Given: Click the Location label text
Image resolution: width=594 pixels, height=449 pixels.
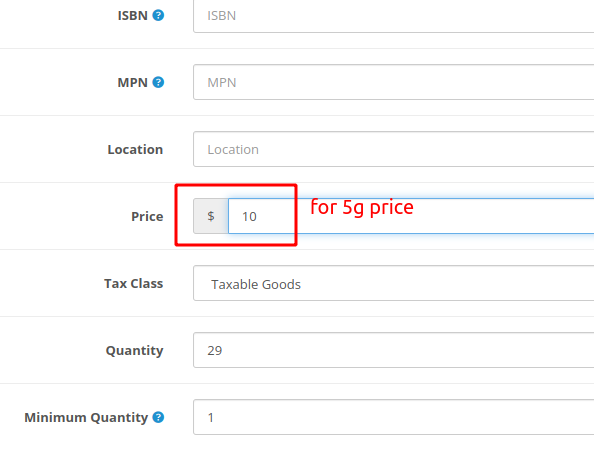Looking at the screenshot, I should pyautogui.click(x=135, y=149).
